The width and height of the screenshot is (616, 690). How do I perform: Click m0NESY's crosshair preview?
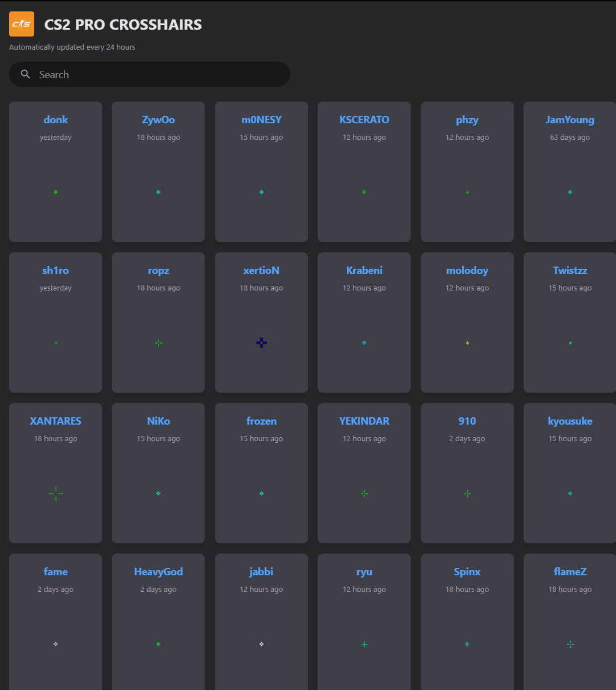[x=261, y=192]
